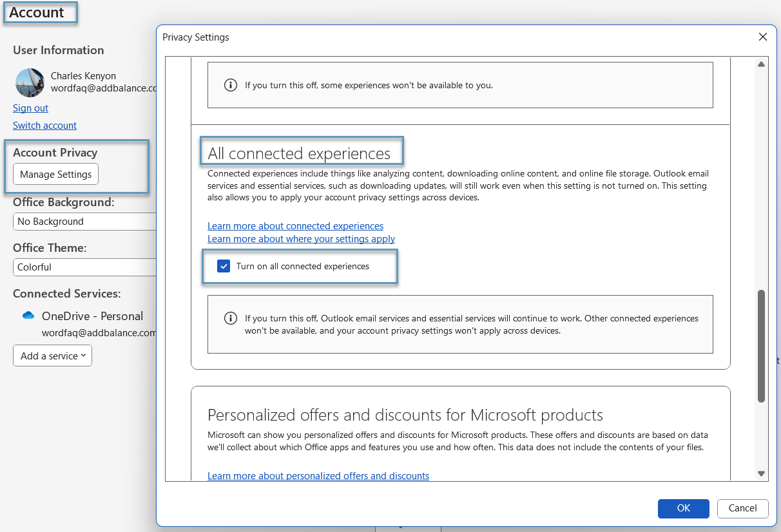This screenshot has height=532, width=781.
Task: Click the Manage Settings button
Action: coord(55,175)
